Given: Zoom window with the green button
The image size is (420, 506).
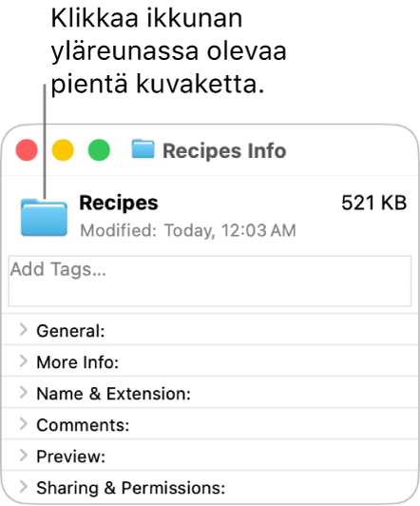Looking at the screenshot, I should click(99, 150).
